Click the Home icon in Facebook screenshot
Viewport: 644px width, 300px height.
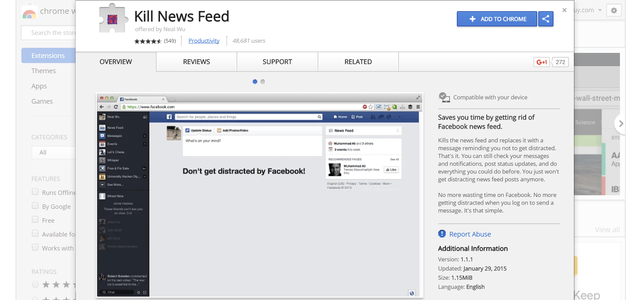335,117
